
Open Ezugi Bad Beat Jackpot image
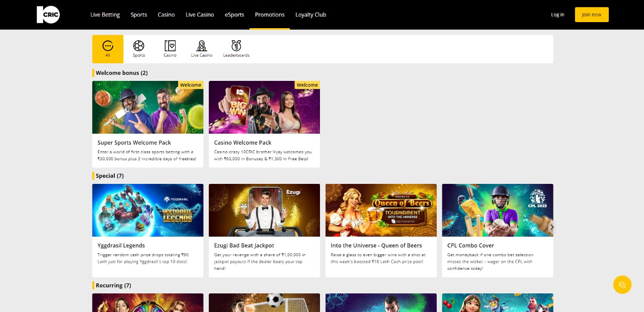point(264,210)
